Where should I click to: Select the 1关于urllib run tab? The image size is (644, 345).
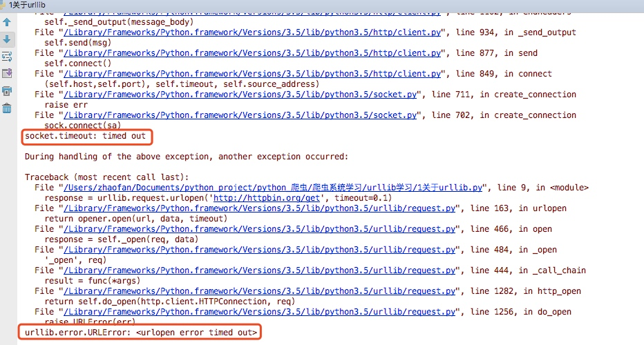tap(27, 5)
